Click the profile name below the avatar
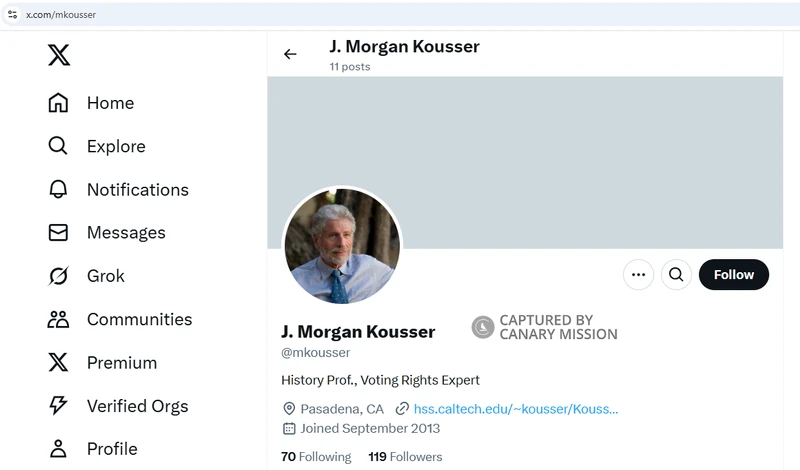 coord(358,332)
